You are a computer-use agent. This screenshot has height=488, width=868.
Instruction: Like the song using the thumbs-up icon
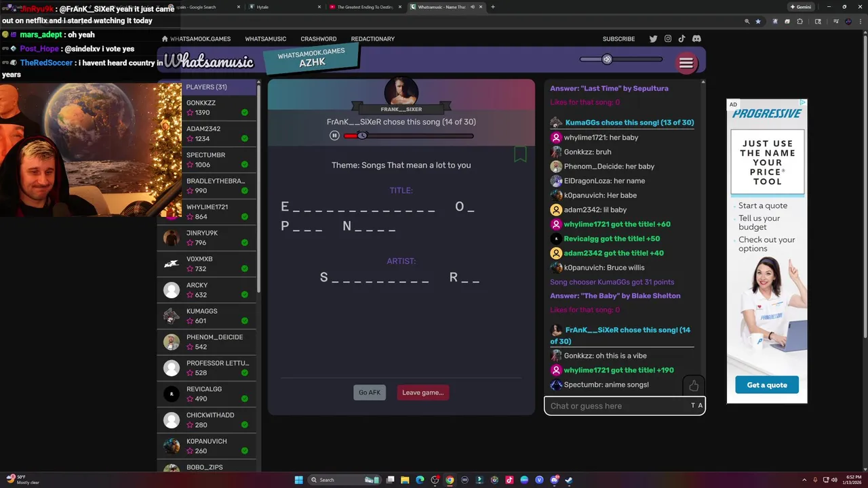pyautogui.click(x=694, y=386)
